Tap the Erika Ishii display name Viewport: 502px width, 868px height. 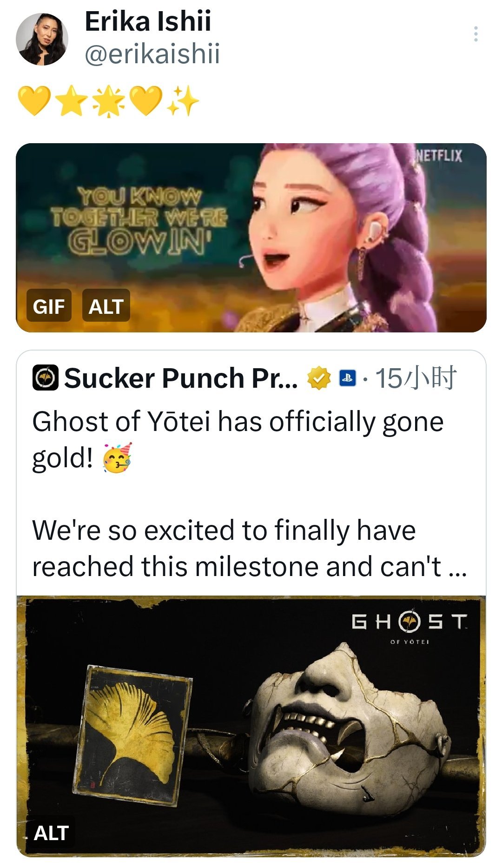pos(148,21)
